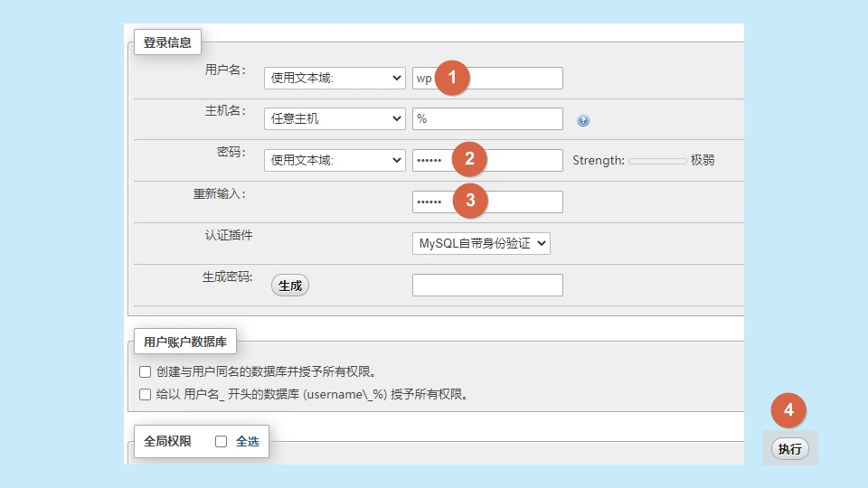This screenshot has height=488, width=868.
Task: Enable 创建与用户同名的数据库并授予所有权限 checkbox
Action: [145, 371]
